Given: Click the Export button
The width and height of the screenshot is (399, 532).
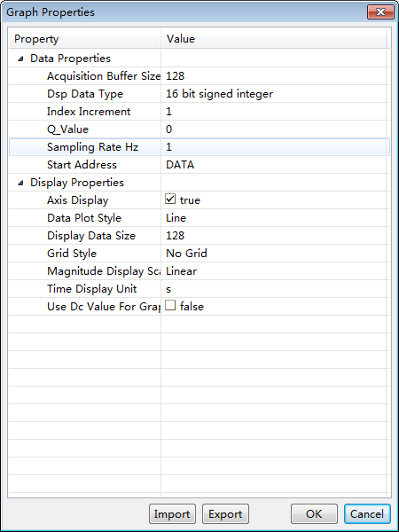Looking at the screenshot, I should coord(225,514).
